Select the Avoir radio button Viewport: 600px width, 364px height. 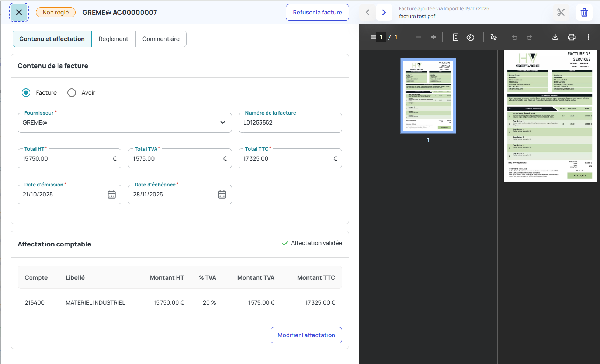tap(72, 92)
